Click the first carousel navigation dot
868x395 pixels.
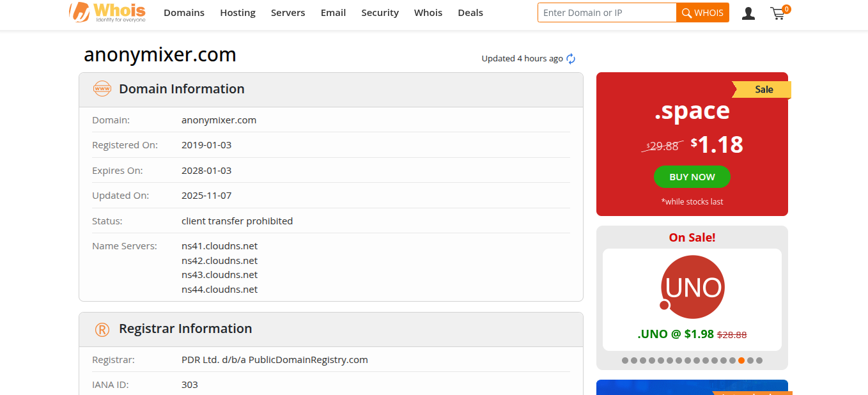pyautogui.click(x=624, y=360)
